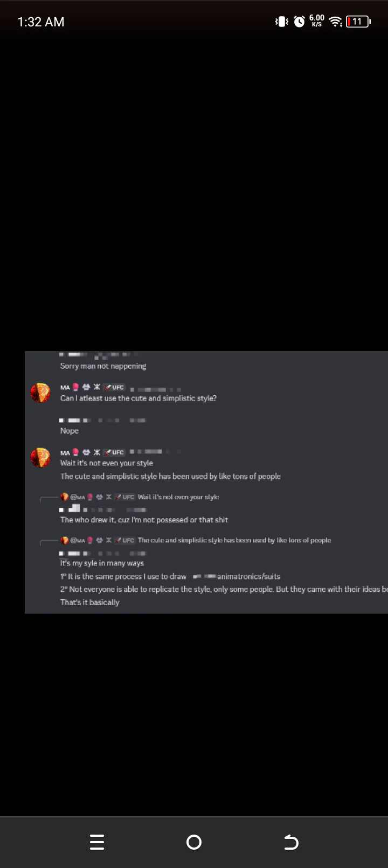Tap the 1:32 AM clock
Screen dimensions: 388x868
pos(41,22)
